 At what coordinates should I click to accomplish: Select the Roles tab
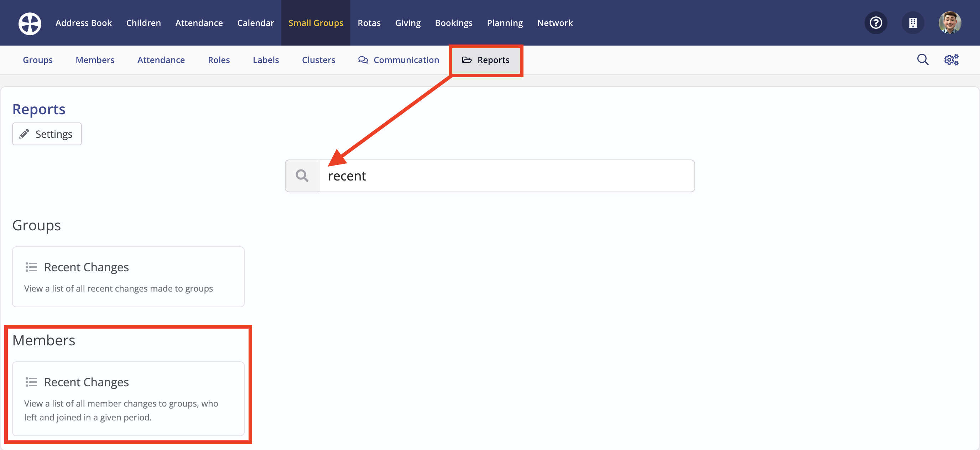point(219,60)
